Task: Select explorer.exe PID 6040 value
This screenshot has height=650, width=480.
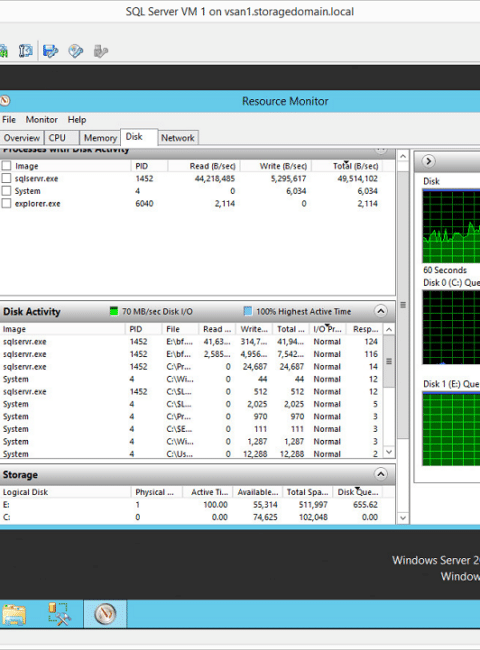Action: [x=144, y=203]
